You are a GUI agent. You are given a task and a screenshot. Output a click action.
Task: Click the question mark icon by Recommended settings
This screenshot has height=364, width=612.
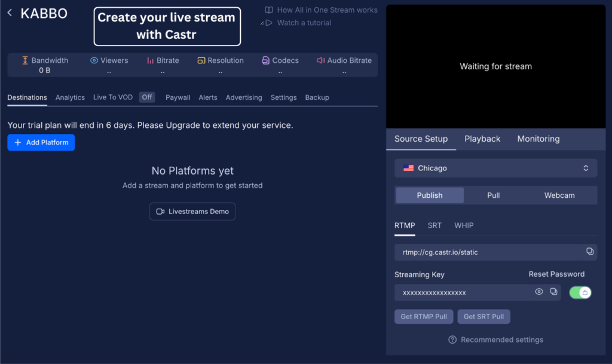point(452,340)
